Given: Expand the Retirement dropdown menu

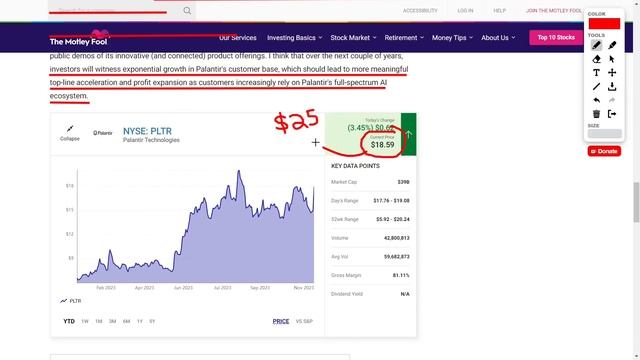Looking at the screenshot, I should click(404, 38).
